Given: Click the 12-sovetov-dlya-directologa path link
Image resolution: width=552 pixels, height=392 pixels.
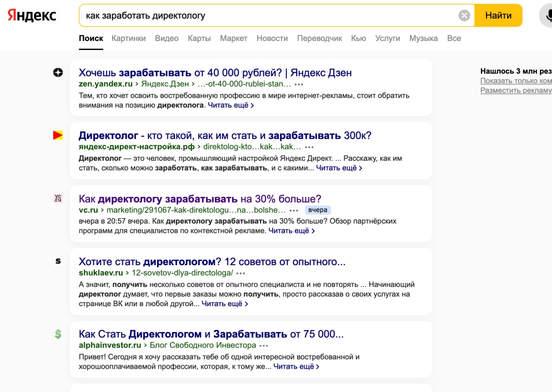Looking at the screenshot, I should click(182, 273).
